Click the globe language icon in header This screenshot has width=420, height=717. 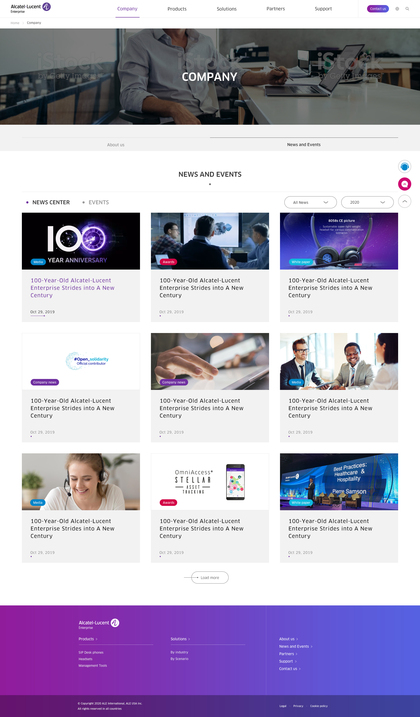tap(397, 9)
